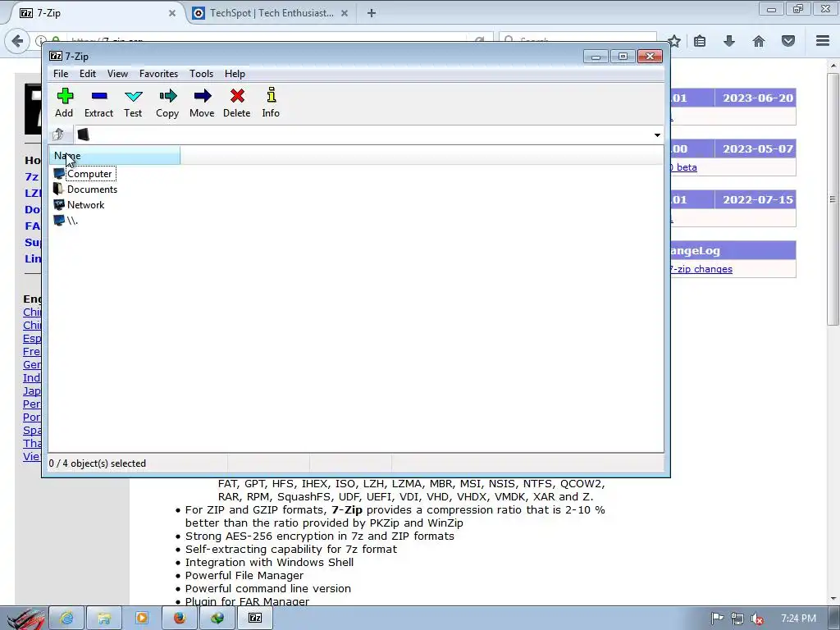The height and width of the screenshot is (630, 840).
Task: Open a new browser tab
Action: click(x=372, y=13)
